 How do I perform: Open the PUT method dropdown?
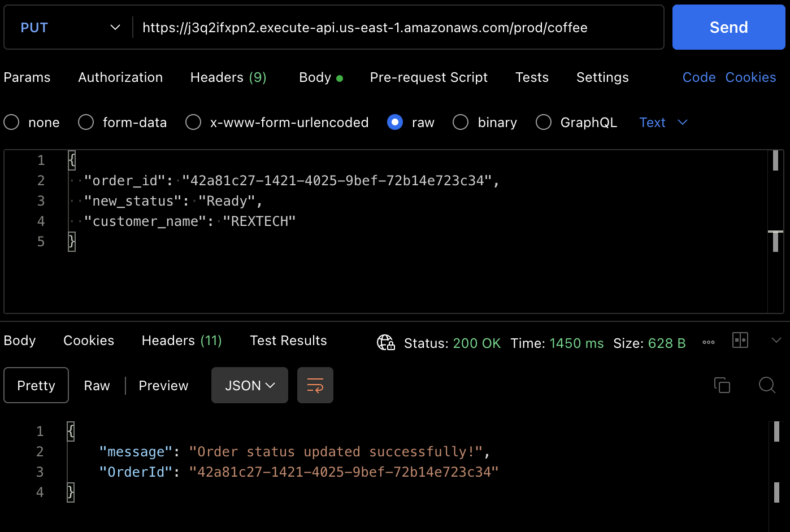(70, 27)
